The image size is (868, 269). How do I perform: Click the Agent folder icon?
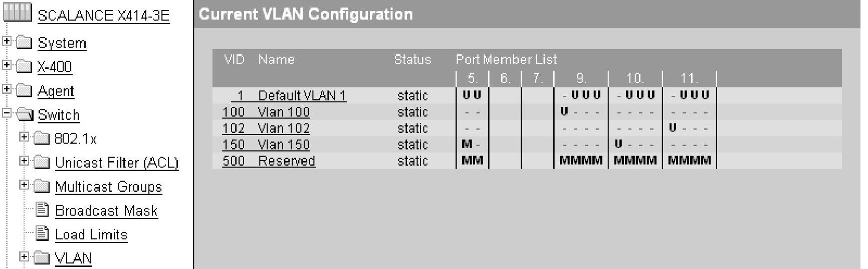(x=25, y=90)
